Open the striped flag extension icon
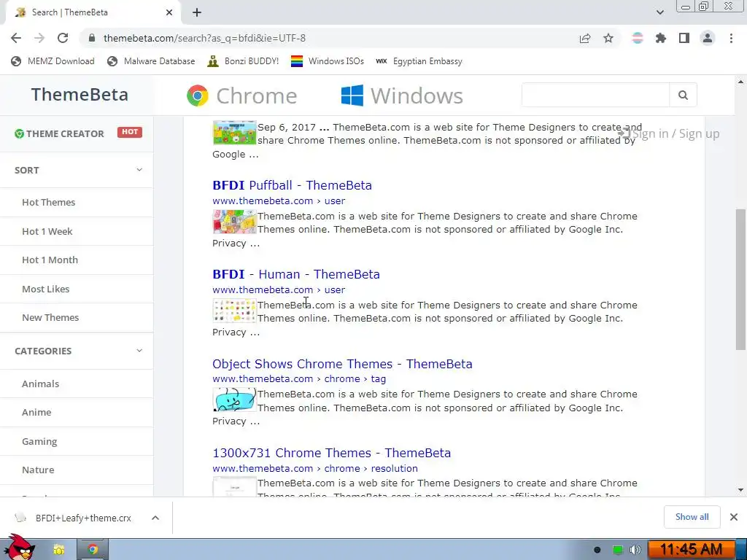 [638, 38]
